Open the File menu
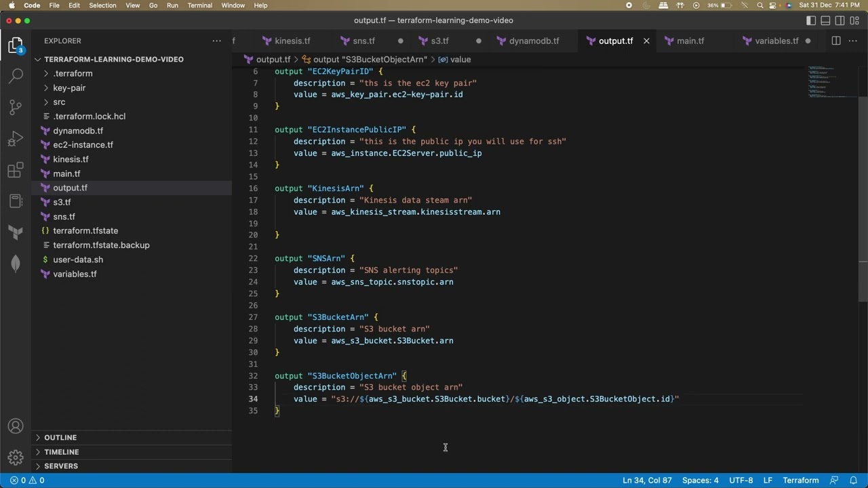Viewport: 868px width, 488px height. [x=54, y=5]
